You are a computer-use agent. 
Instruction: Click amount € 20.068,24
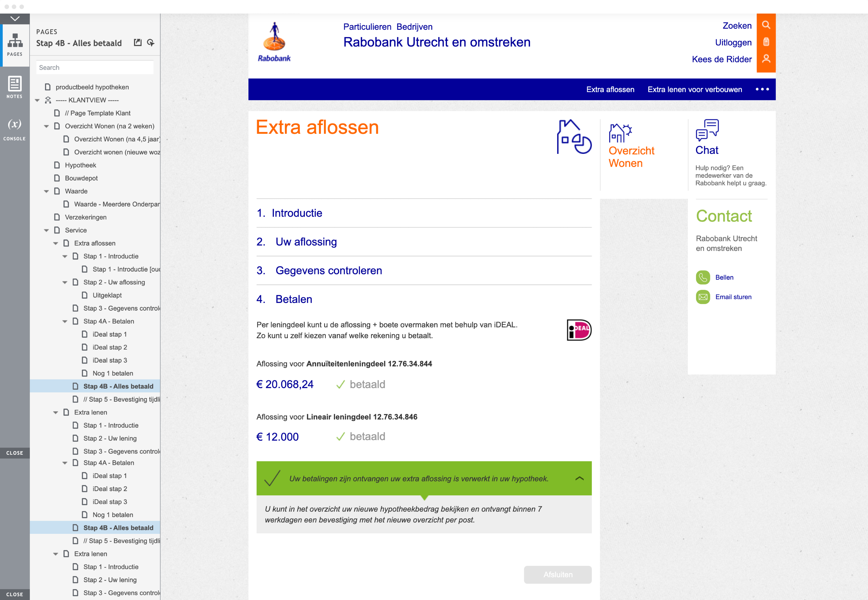pos(285,384)
